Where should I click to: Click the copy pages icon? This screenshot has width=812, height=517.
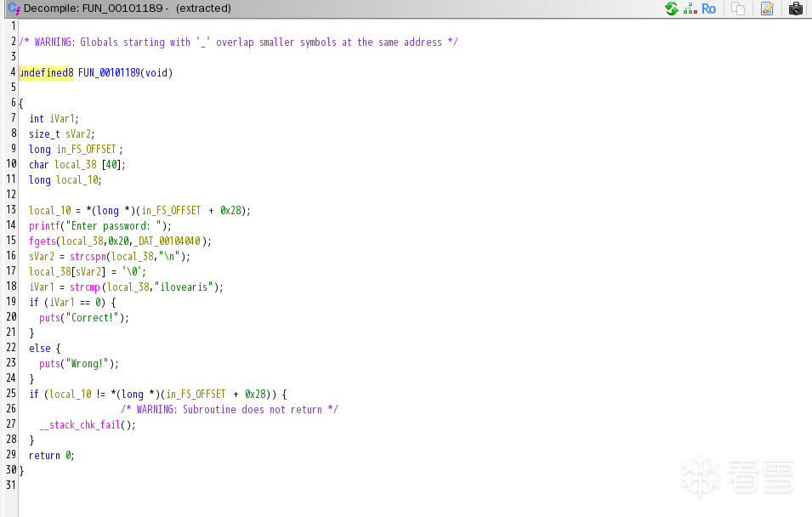(738, 9)
